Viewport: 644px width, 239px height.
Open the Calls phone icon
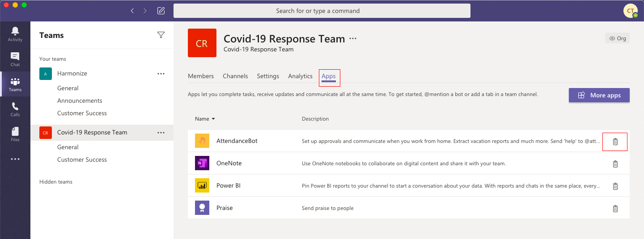tap(15, 109)
